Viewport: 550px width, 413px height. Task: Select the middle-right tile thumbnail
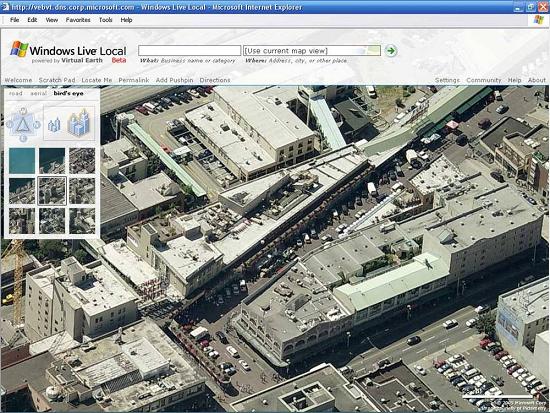coord(82,191)
